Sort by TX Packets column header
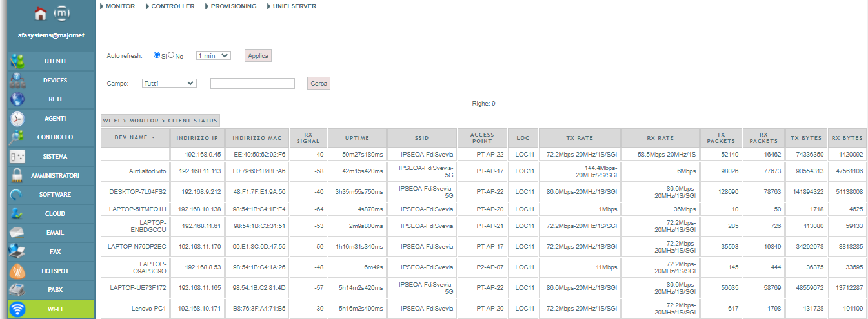The width and height of the screenshot is (868, 319). [721, 138]
